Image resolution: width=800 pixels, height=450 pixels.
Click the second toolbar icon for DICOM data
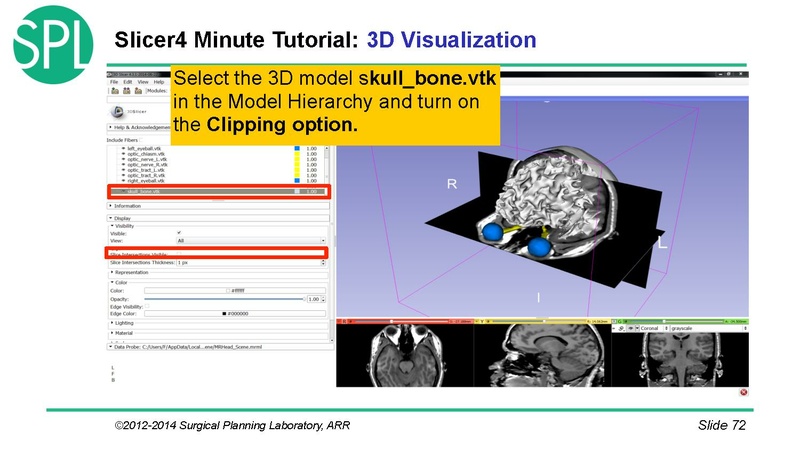tap(127, 91)
